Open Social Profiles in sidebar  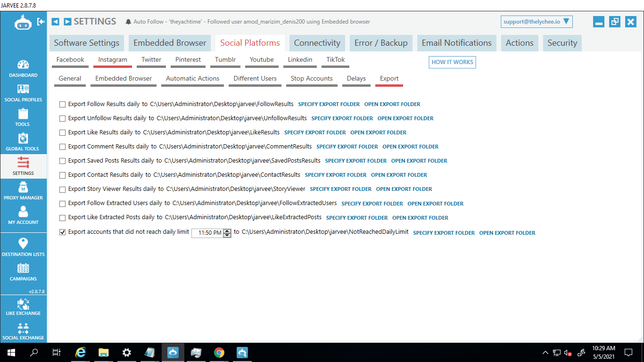click(23, 93)
